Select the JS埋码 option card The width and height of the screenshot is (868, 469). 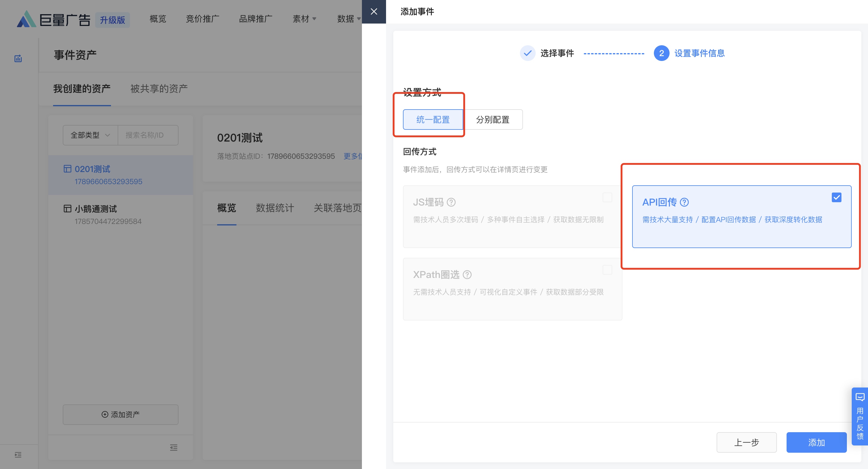tap(512, 216)
